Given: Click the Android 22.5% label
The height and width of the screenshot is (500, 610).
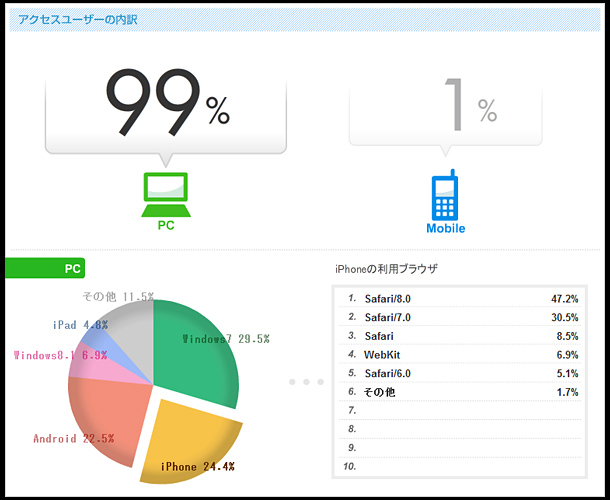Looking at the screenshot, I should 74,439.
